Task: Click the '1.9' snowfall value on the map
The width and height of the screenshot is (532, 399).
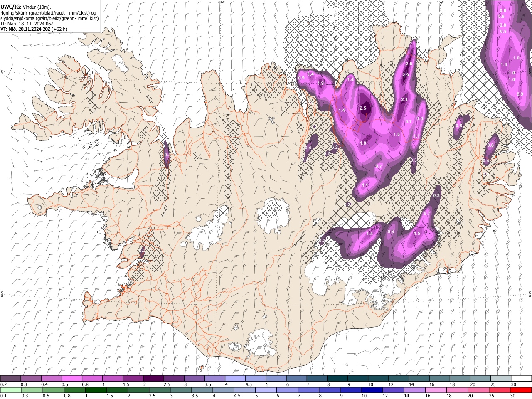Action: click(320, 83)
